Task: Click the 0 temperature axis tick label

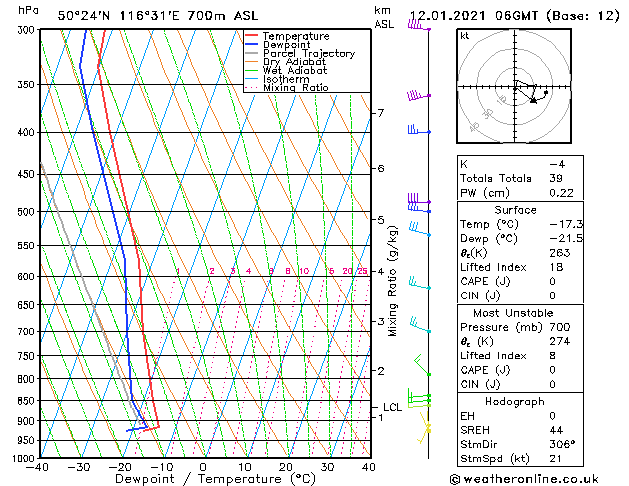Action: point(203,467)
